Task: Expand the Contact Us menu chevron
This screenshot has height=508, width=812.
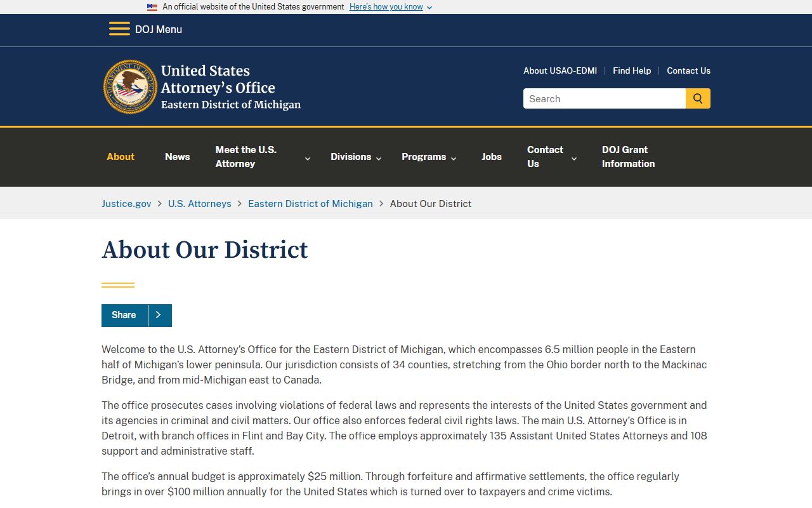Action: 574,158
